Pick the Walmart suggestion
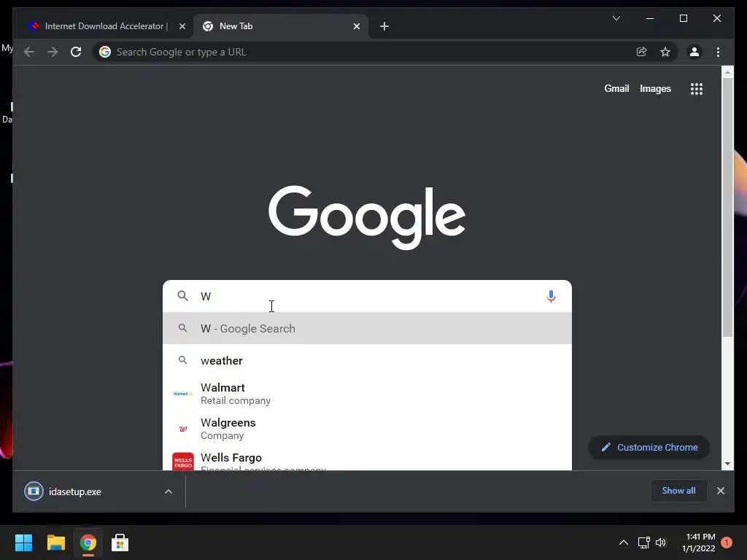Image resolution: width=747 pixels, height=560 pixels. tap(368, 394)
